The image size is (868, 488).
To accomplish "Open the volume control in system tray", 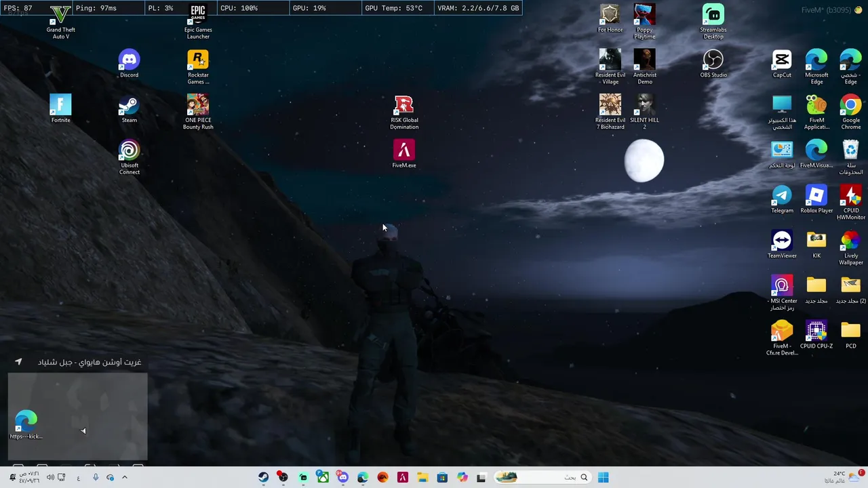I will pos(50,477).
